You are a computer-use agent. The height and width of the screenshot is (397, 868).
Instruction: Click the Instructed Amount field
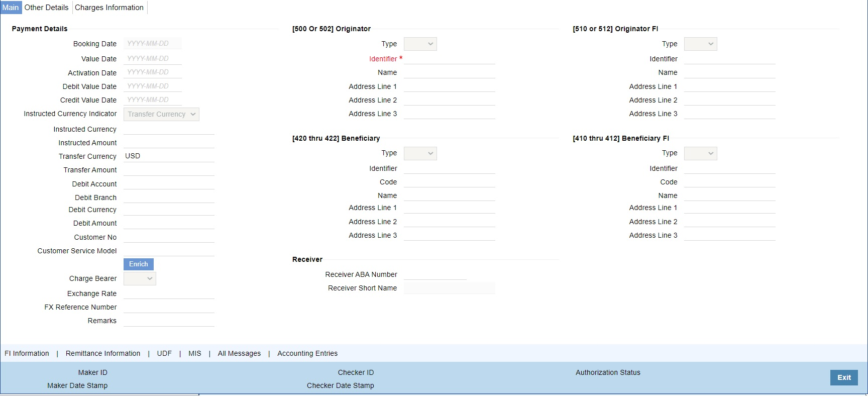[x=169, y=143]
